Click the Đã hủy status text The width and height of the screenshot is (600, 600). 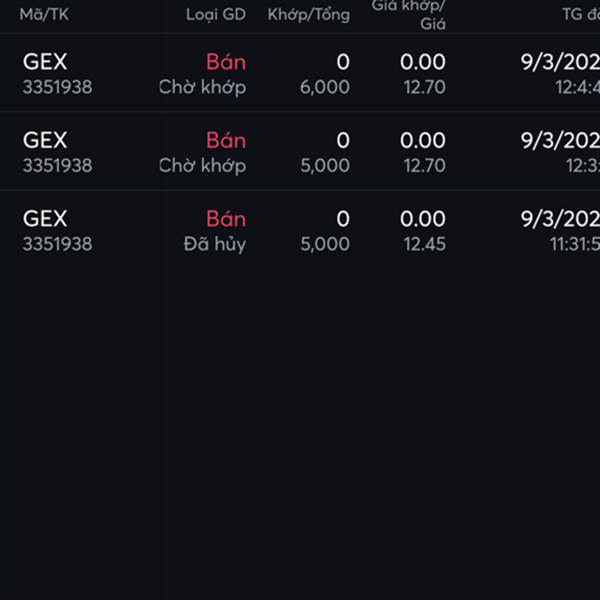[x=215, y=244]
